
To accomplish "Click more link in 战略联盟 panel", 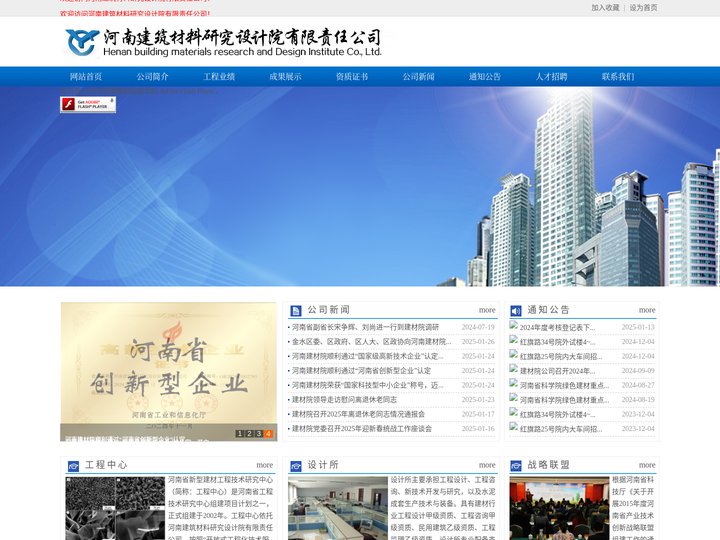I will (x=647, y=465).
